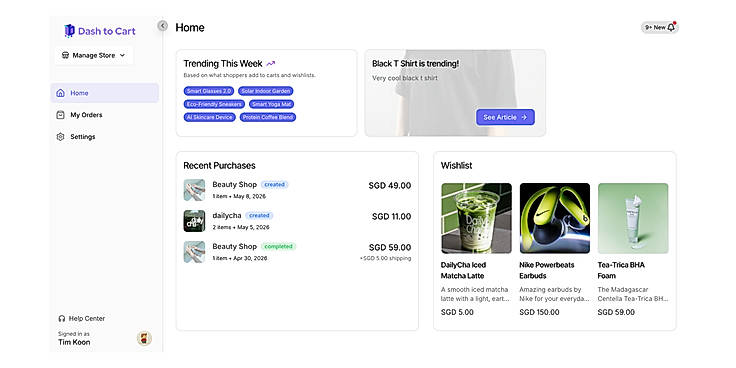Image resolution: width=736 pixels, height=368 pixels.
Task: Select the Home sidebar item
Action: pos(104,93)
